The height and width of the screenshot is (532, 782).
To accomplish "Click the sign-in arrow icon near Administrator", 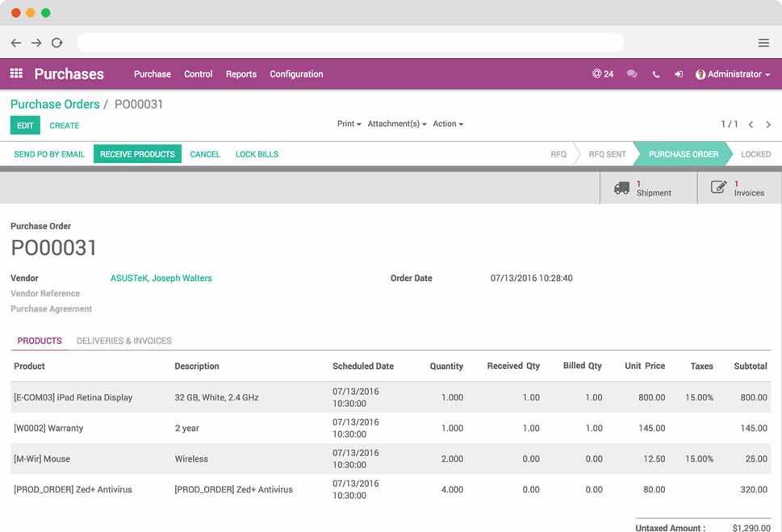I will click(679, 73).
